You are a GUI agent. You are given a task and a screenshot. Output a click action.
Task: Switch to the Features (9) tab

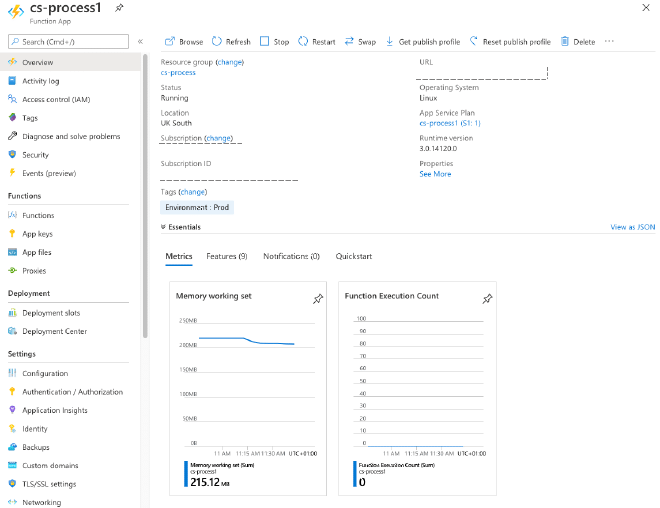(227, 256)
